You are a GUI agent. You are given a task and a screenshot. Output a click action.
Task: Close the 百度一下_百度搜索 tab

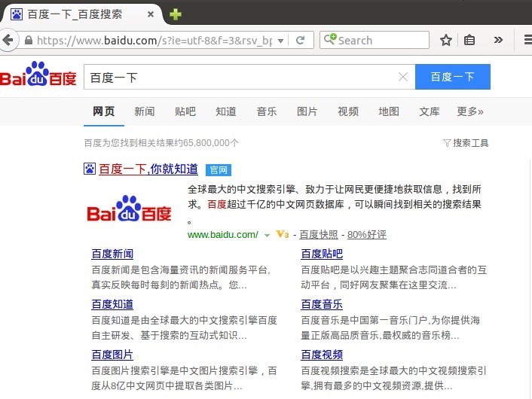point(151,14)
